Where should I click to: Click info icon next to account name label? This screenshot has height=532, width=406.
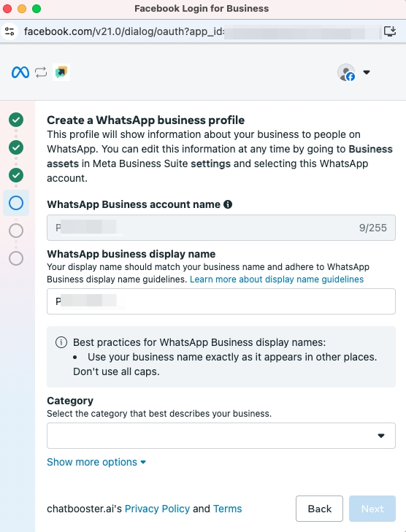click(228, 204)
